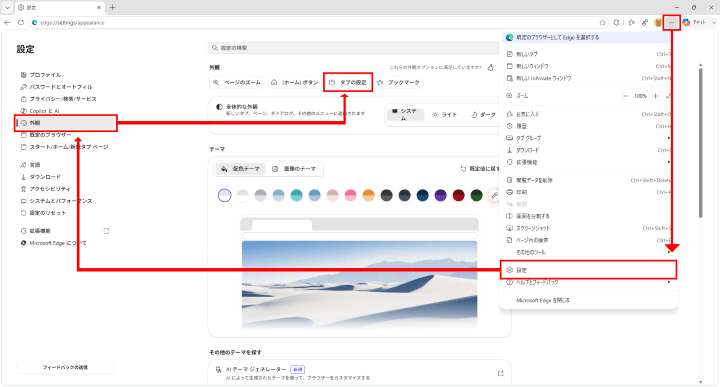The height and width of the screenshot is (387, 720).
Task: Open a new tab with plus button
Action: (112, 7)
